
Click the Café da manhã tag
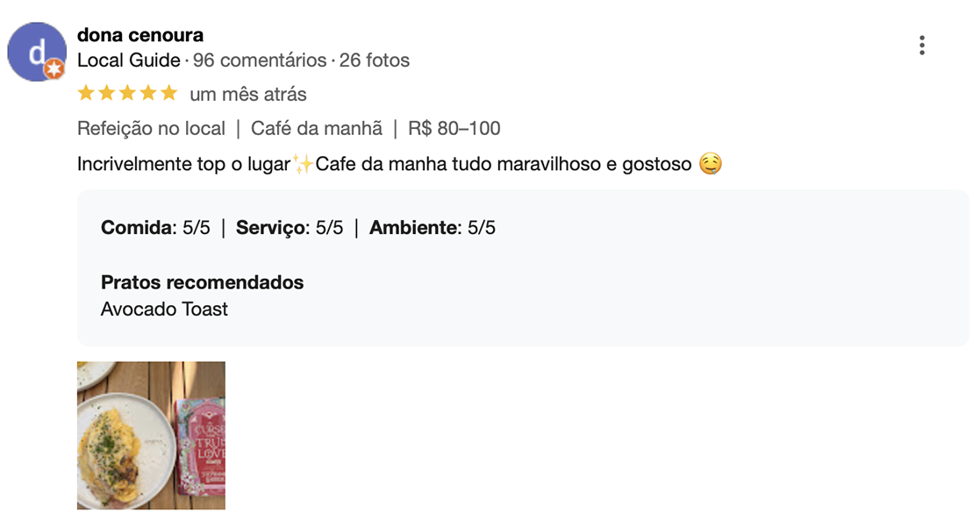click(316, 129)
